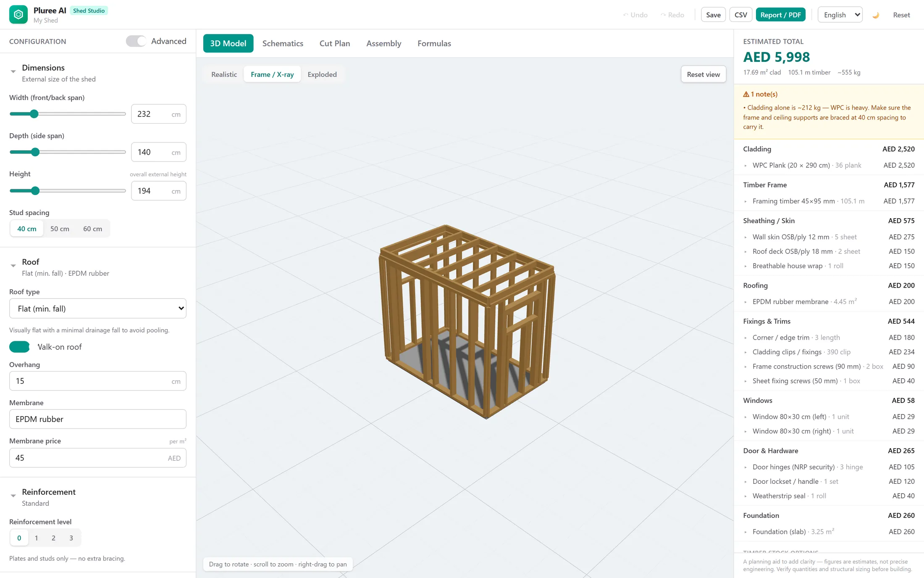The image size is (924, 578).
Task: Click the AED 5,998 estimated total
Action: point(776,57)
